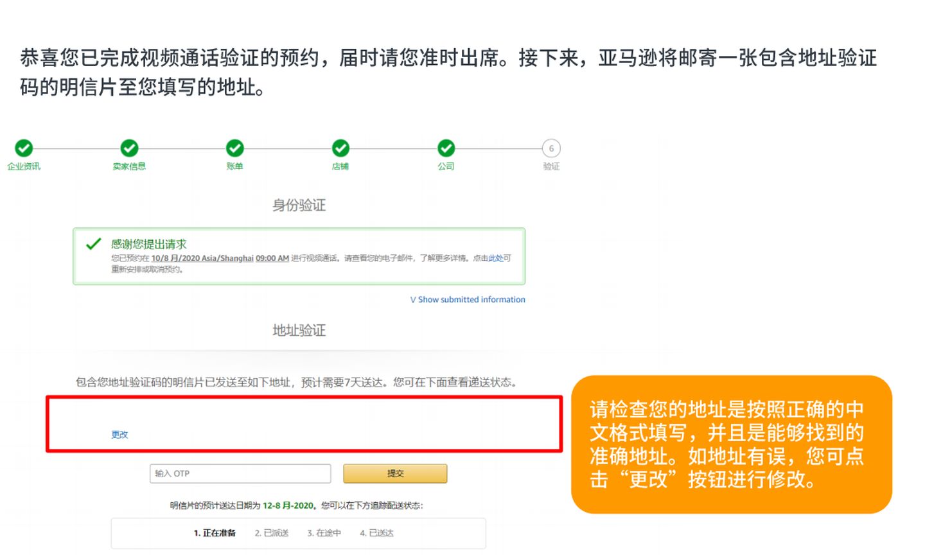
Task: Click the 输入 OTP input field
Action: 240,474
